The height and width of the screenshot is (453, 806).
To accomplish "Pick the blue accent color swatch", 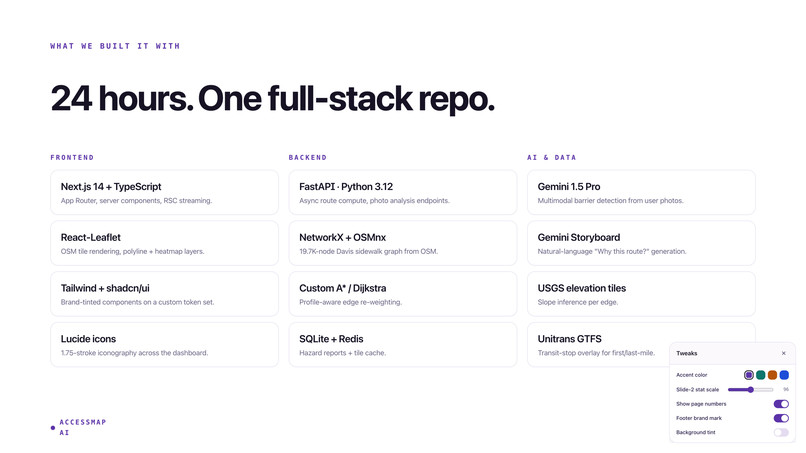I will tap(784, 375).
